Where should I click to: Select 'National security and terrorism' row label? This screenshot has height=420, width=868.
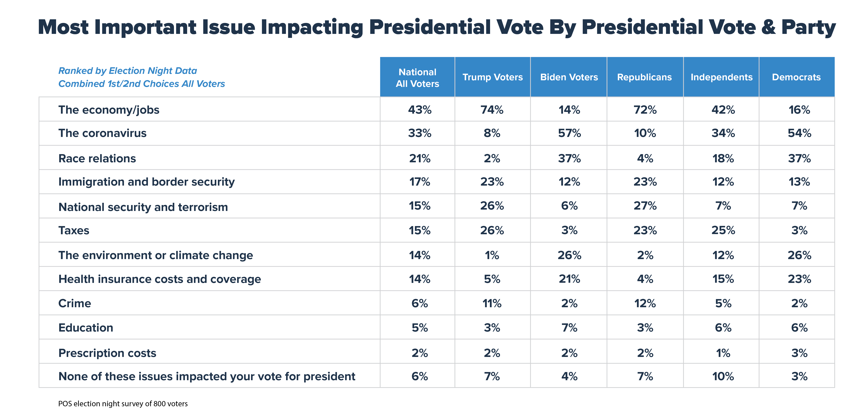(143, 207)
